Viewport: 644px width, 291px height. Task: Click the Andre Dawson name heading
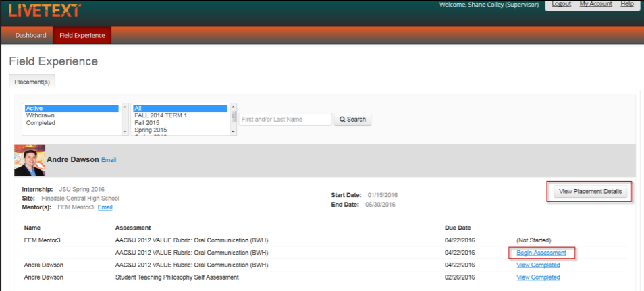(x=73, y=159)
